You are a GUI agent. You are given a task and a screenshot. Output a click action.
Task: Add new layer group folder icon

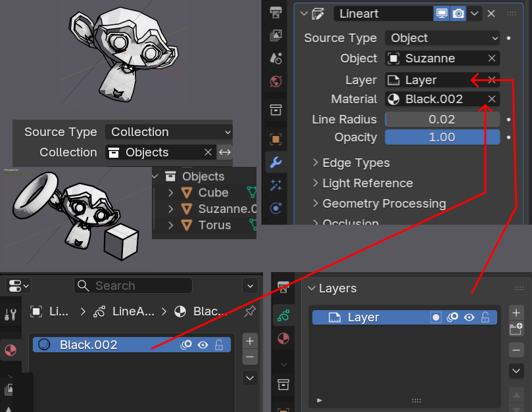click(517, 330)
